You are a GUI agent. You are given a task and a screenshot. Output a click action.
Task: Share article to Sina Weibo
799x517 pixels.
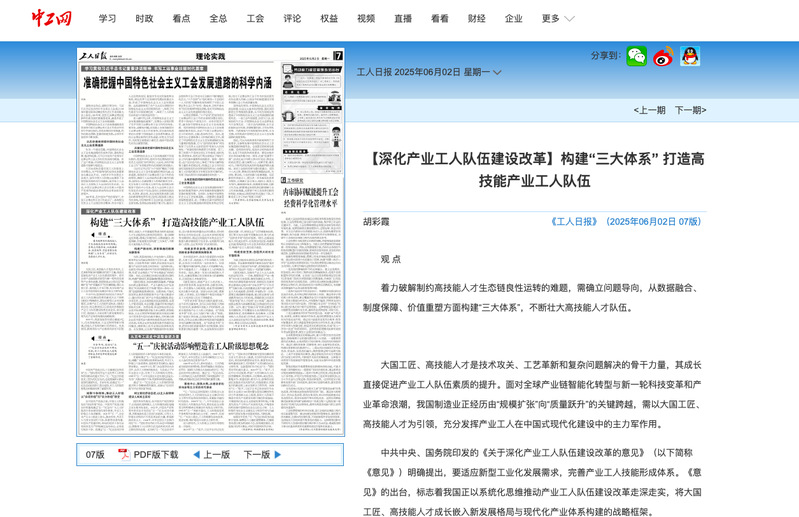coord(663,56)
